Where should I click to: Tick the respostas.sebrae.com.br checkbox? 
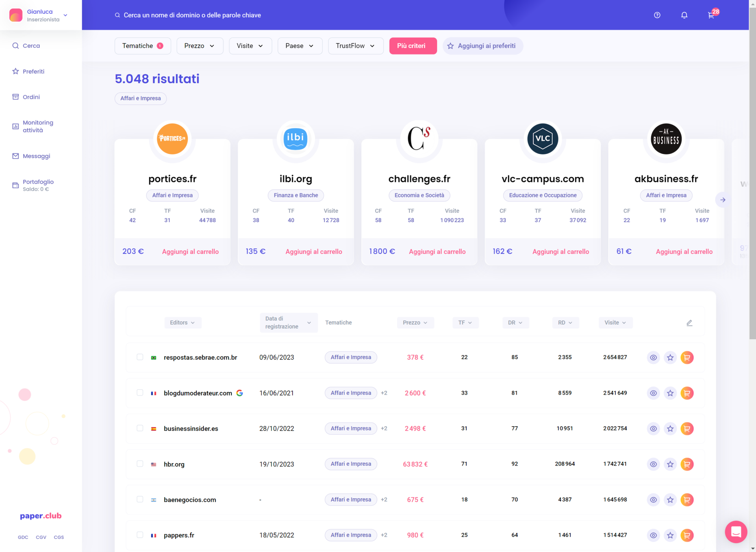(x=140, y=357)
